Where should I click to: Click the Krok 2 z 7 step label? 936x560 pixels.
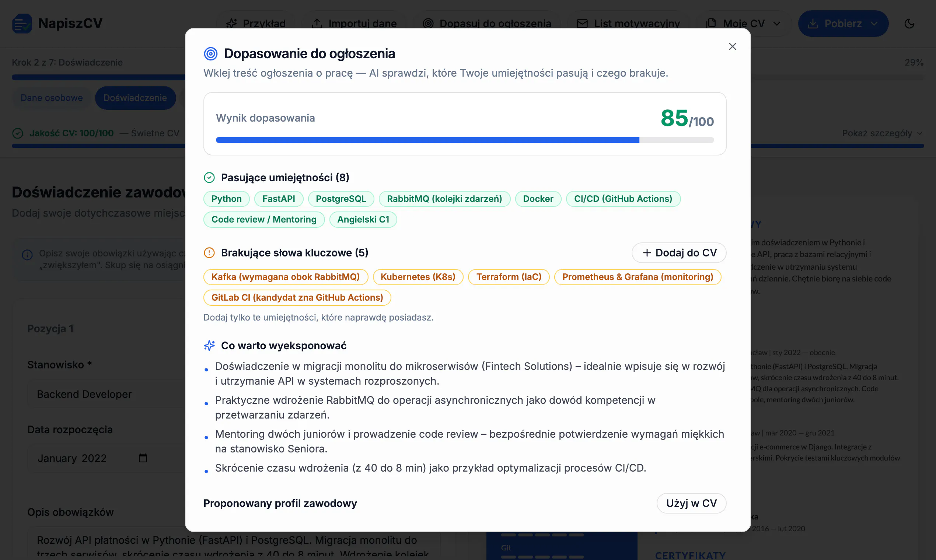(67, 62)
